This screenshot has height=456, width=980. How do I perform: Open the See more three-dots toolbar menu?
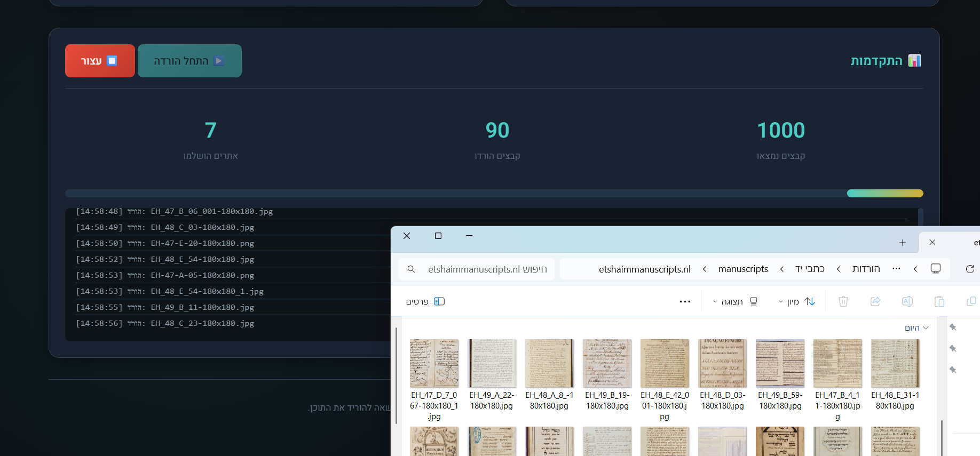coord(685,301)
